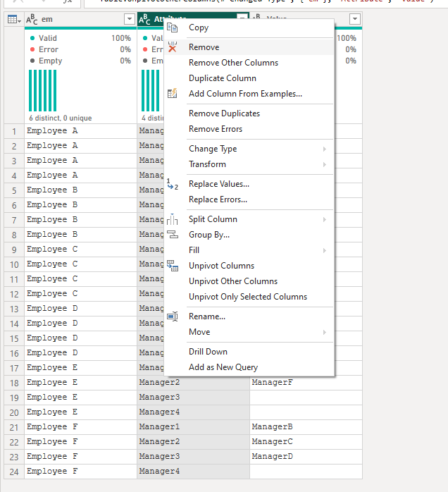The width and height of the screenshot is (448, 492).
Task: Click Manager3 cell in row 19
Action: coord(193,398)
